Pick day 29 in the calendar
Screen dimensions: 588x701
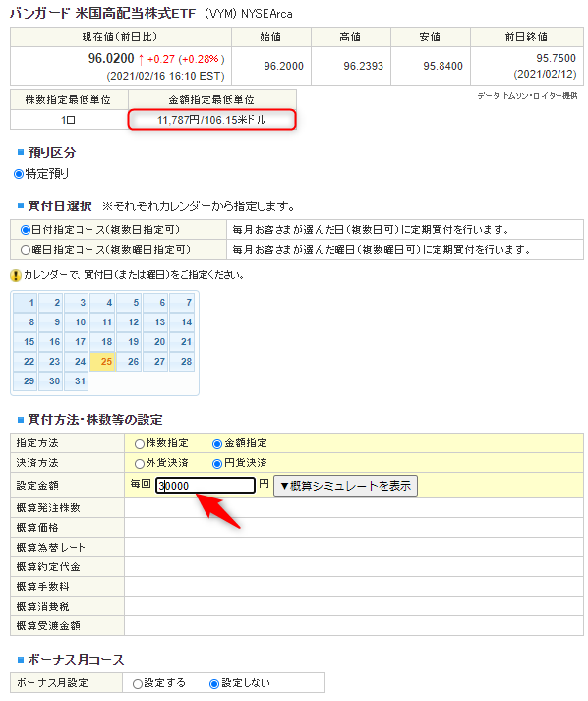click(26, 381)
